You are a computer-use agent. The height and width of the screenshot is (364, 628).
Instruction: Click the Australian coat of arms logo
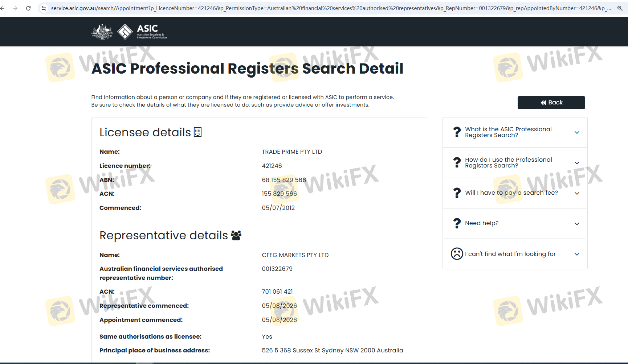point(102,32)
